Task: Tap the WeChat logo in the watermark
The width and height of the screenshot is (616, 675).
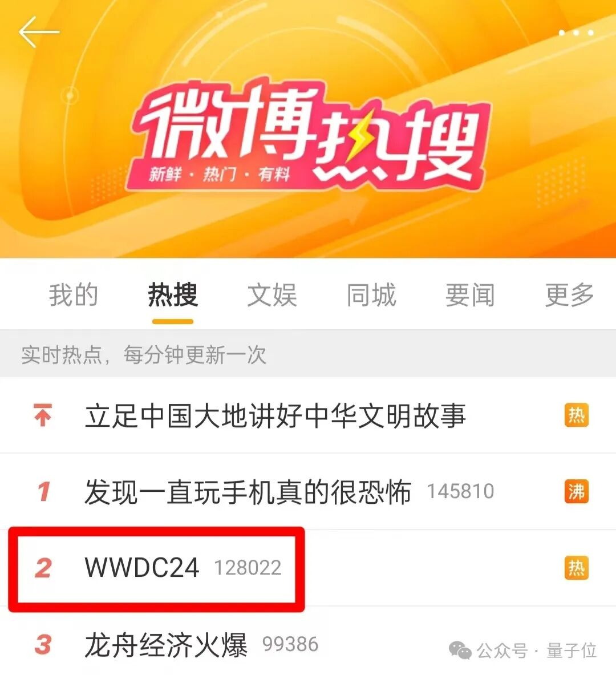Action: pos(460,650)
